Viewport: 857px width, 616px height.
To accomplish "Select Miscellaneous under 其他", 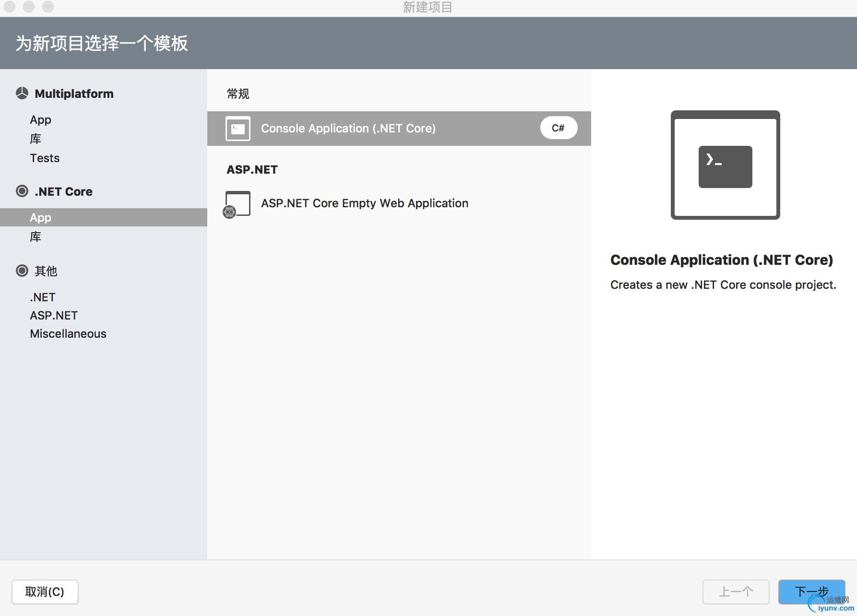I will tap(68, 334).
